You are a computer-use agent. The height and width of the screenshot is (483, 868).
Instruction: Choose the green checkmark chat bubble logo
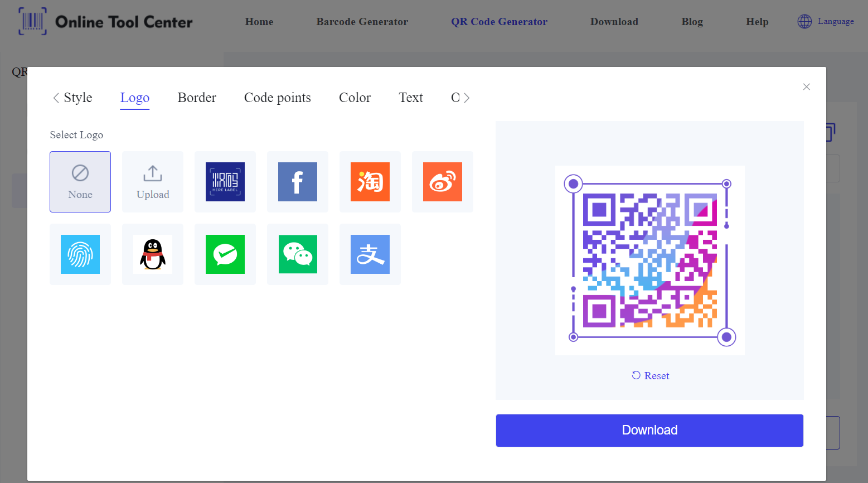pyautogui.click(x=225, y=254)
